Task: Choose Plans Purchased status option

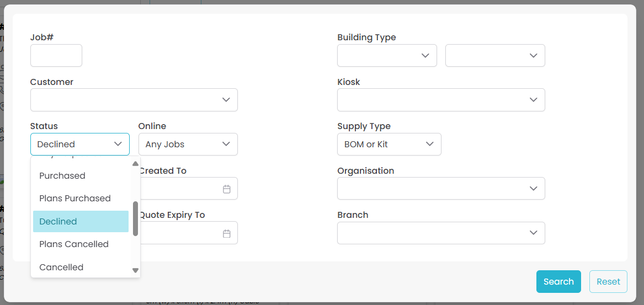Action: [75, 199]
